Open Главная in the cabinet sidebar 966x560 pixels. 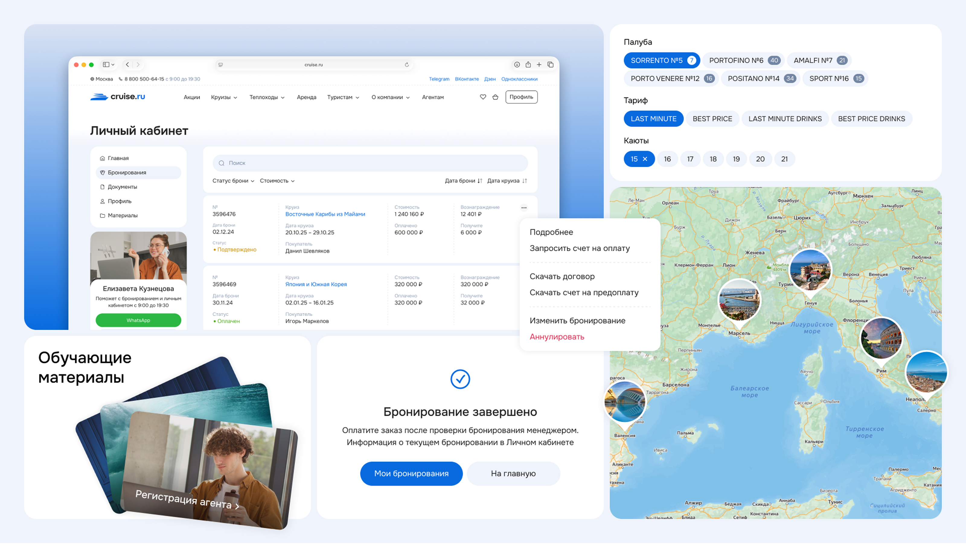click(138, 158)
